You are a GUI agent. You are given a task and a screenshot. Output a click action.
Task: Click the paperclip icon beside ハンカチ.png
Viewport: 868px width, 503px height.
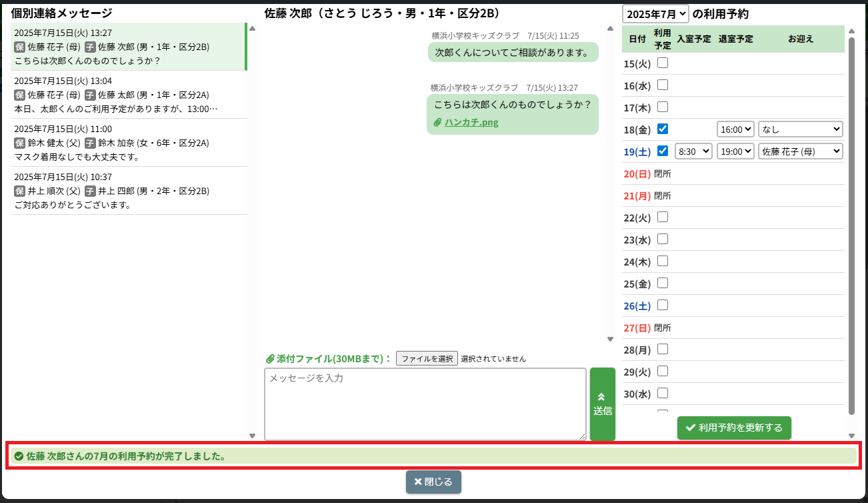[x=437, y=122]
